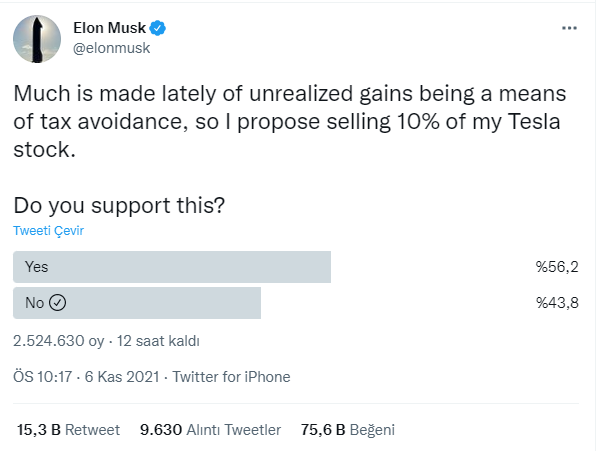View the 75,6 B Beğeni likes list
This screenshot has height=451, width=604.
coord(347,430)
